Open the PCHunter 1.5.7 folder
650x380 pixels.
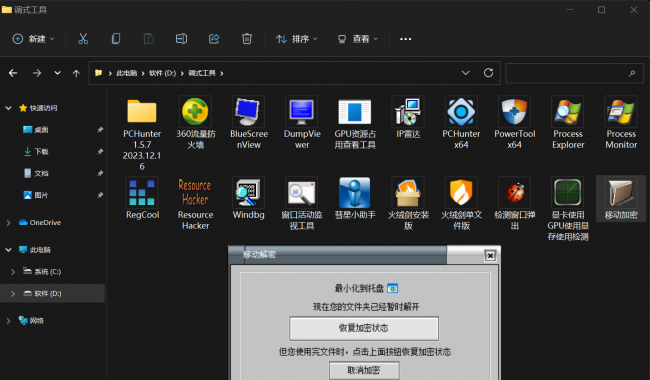pyautogui.click(x=142, y=112)
